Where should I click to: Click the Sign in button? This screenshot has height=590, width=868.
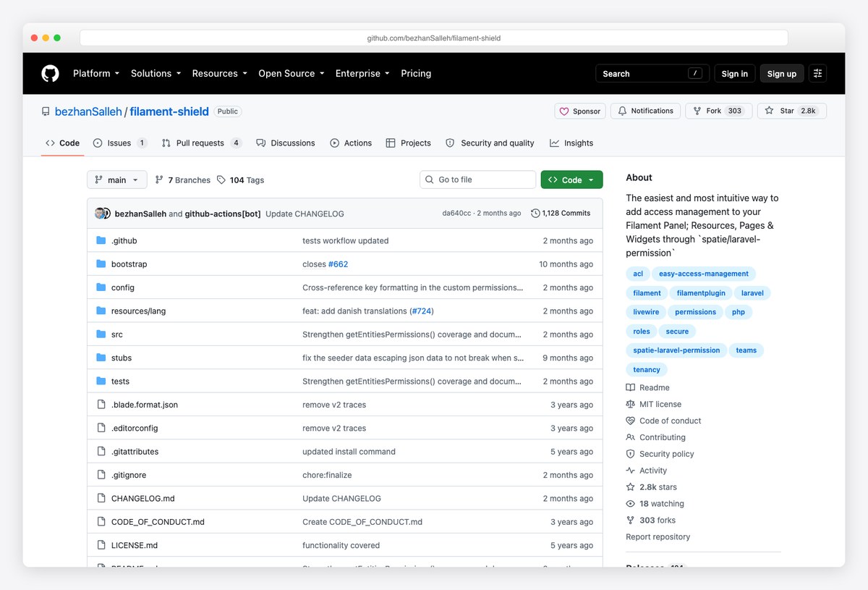[x=735, y=73]
